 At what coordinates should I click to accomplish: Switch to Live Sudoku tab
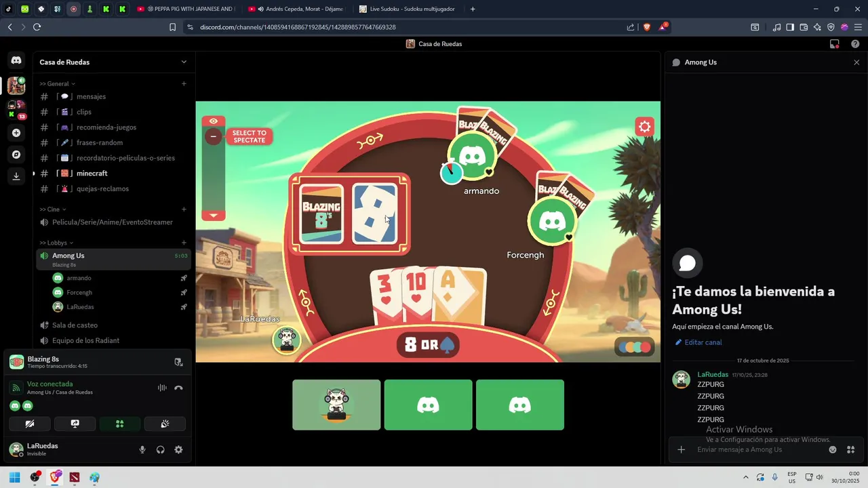click(407, 9)
